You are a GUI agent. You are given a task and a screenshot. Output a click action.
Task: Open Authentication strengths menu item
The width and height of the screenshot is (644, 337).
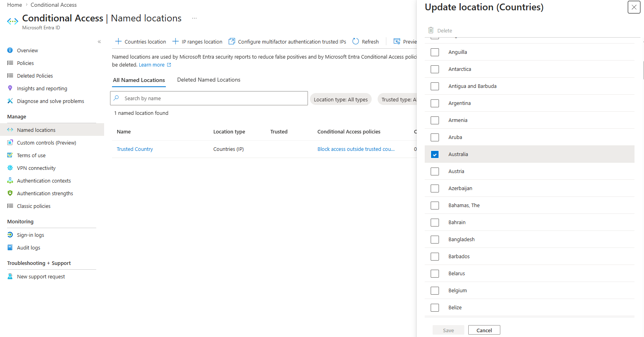(x=45, y=193)
